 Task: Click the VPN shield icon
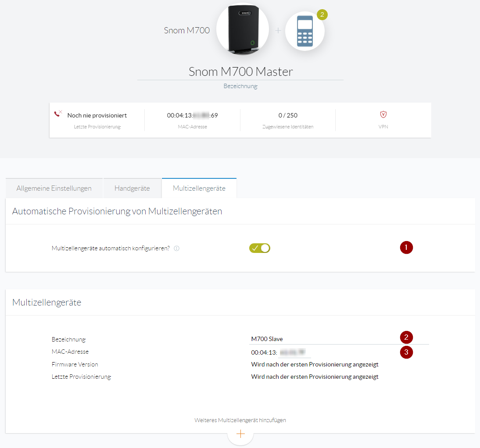pyautogui.click(x=383, y=115)
